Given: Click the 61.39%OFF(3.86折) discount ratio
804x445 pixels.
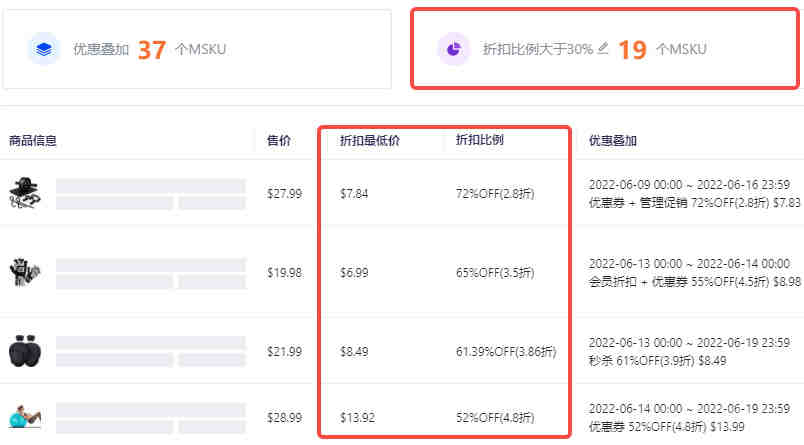Looking at the screenshot, I should pos(506,352).
